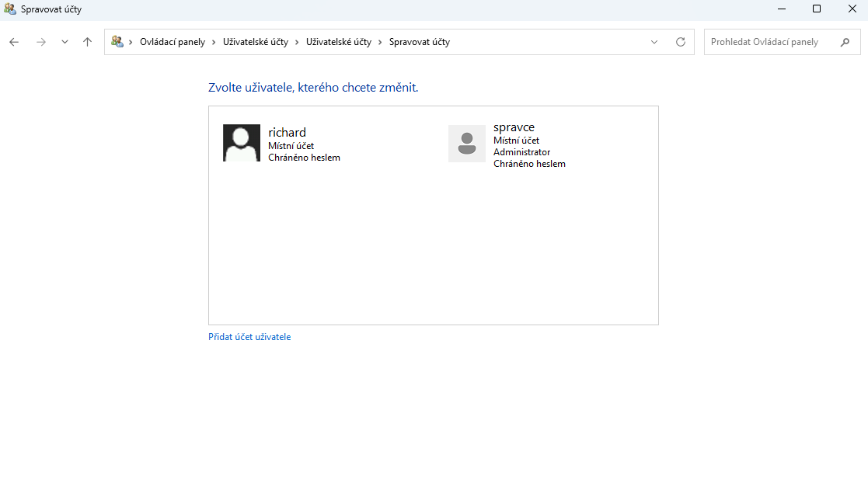
Task: Open Přidat účet uživatele link
Action: pos(249,336)
